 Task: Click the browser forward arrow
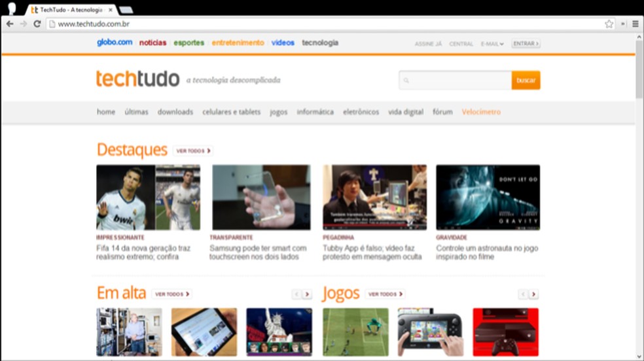[x=24, y=24]
